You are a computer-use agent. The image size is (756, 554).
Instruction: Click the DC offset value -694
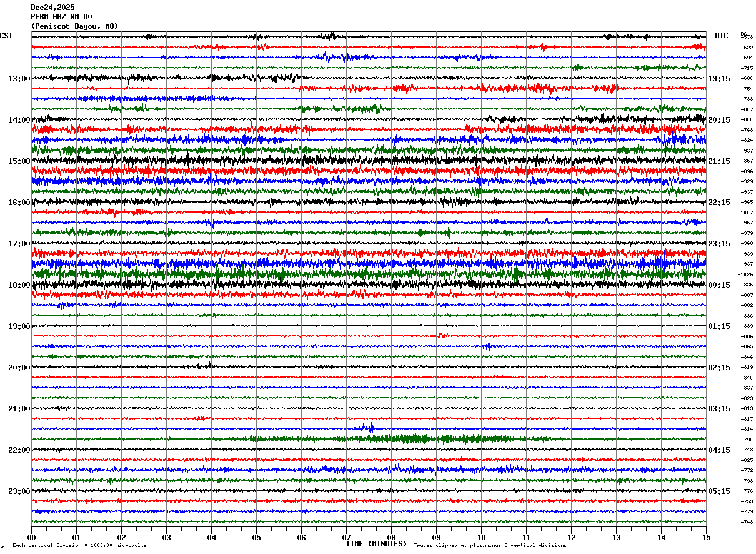coord(747,58)
